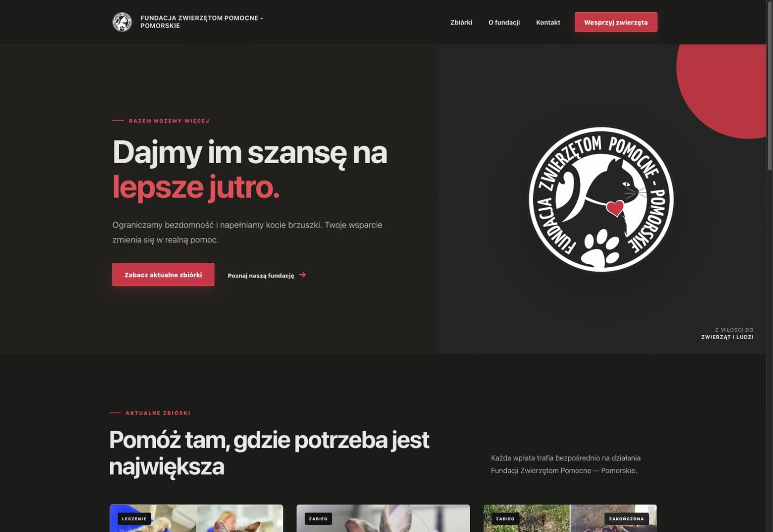Click the heading Dajmy im szansę na

(x=250, y=152)
